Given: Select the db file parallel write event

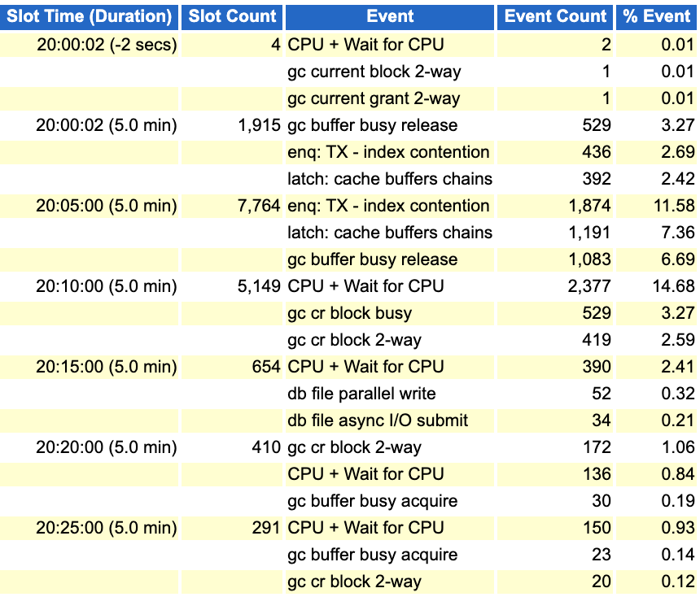Looking at the screenshot, I should [361, 394].
